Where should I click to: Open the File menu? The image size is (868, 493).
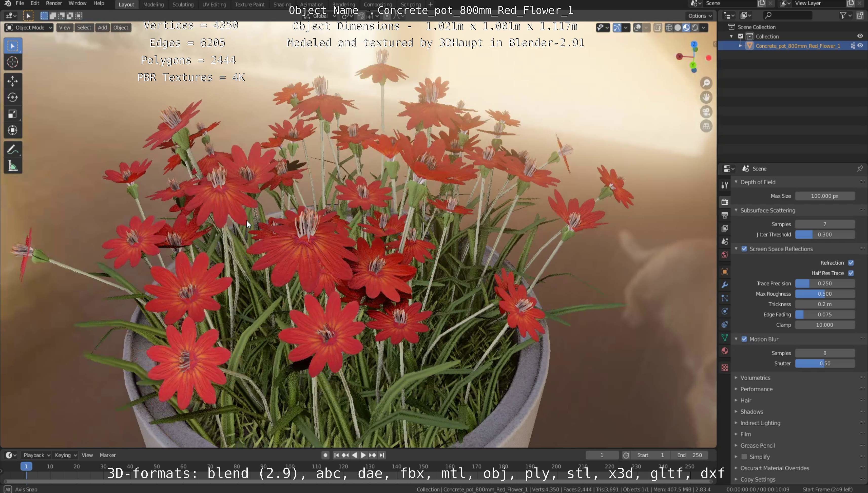click(x=20, y=3)
